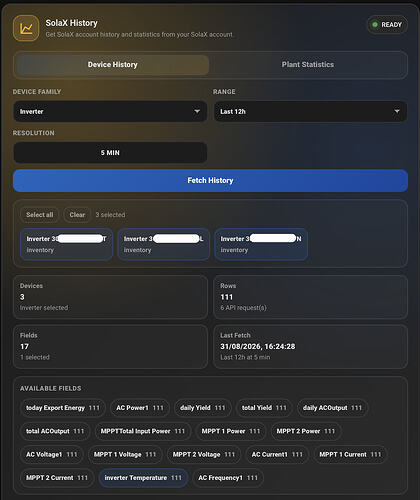Select the daily Yield field chip
Screen dimensions: 420x500
coord(202,408)
